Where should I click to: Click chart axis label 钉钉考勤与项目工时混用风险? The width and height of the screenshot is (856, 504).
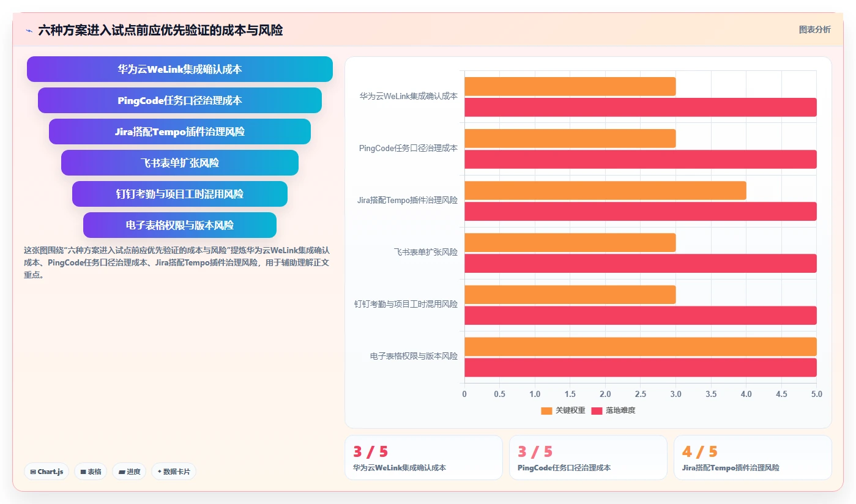[406, 304]
